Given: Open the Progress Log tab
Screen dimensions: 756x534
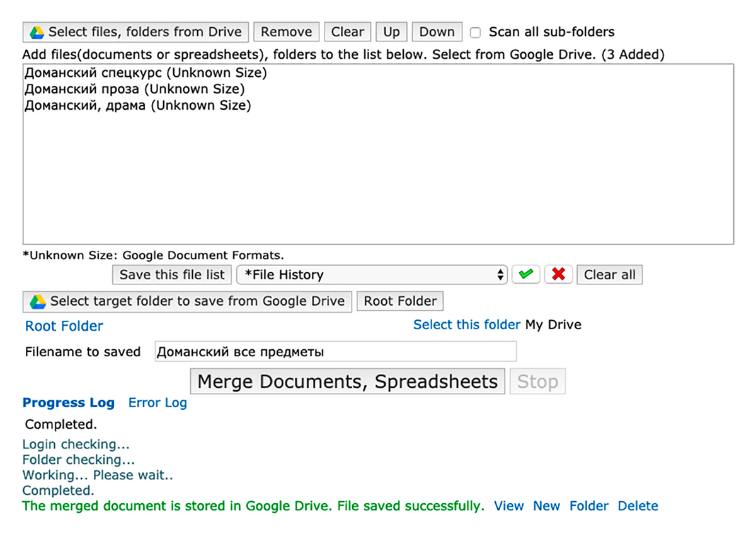Looking at the screenshot, I should point(69,403).
